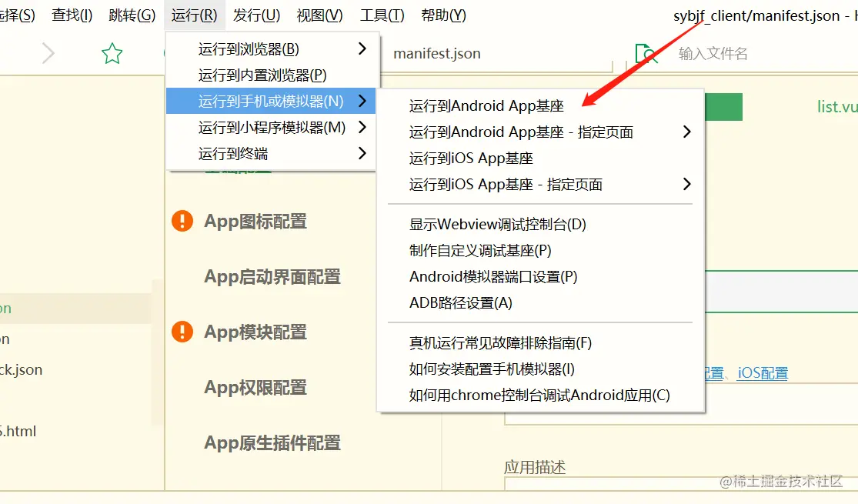Expand 运行到手机或模拟器(N) submenu
This screenshot has width=858, height=504.
[271, 102]
